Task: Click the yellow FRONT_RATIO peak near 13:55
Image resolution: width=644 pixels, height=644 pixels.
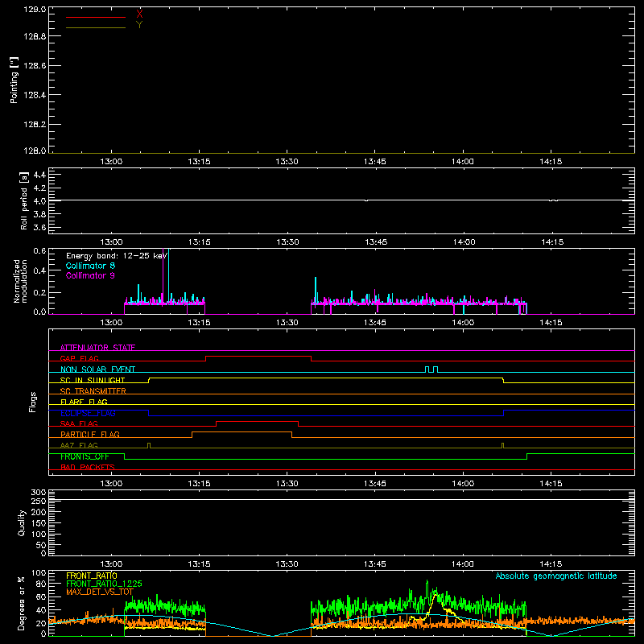Action: [x=436, y=595]
